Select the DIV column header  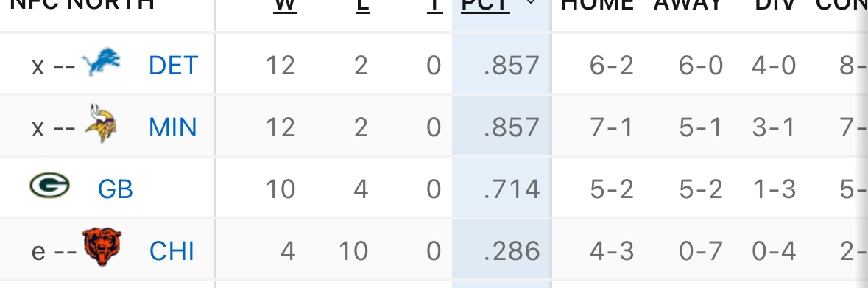(x=775, y=6)
